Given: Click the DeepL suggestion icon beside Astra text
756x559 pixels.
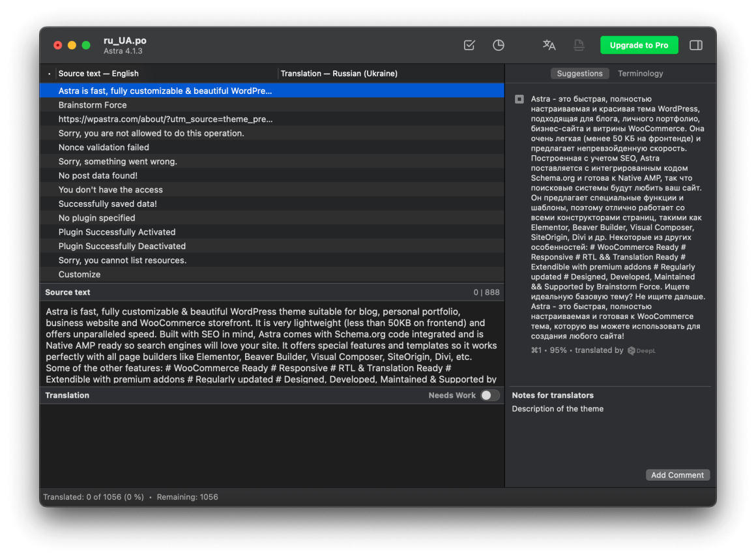Looking at the screenshot, I should coord(519,99).
